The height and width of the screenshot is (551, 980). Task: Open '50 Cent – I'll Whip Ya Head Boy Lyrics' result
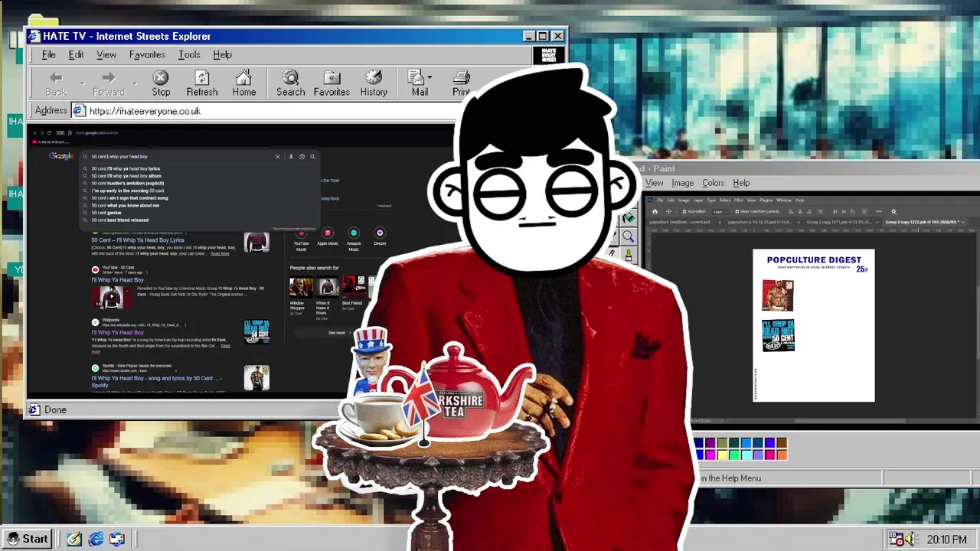[x=138, y=240]
